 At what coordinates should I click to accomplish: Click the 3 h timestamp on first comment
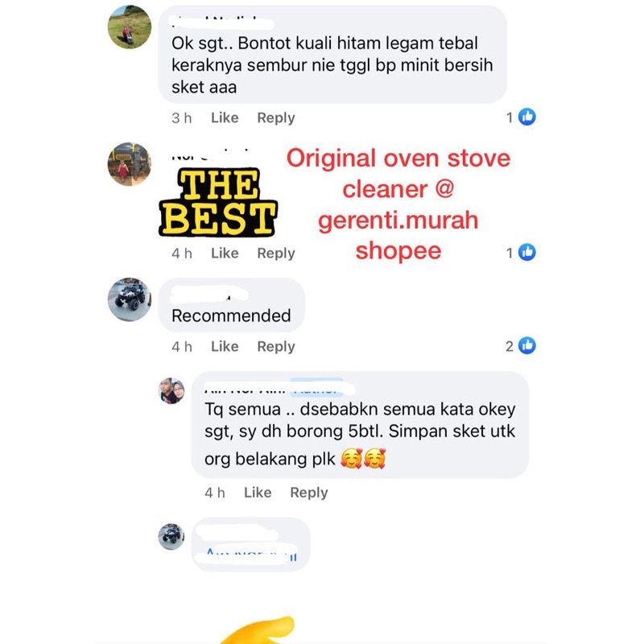tap(182, 118)
